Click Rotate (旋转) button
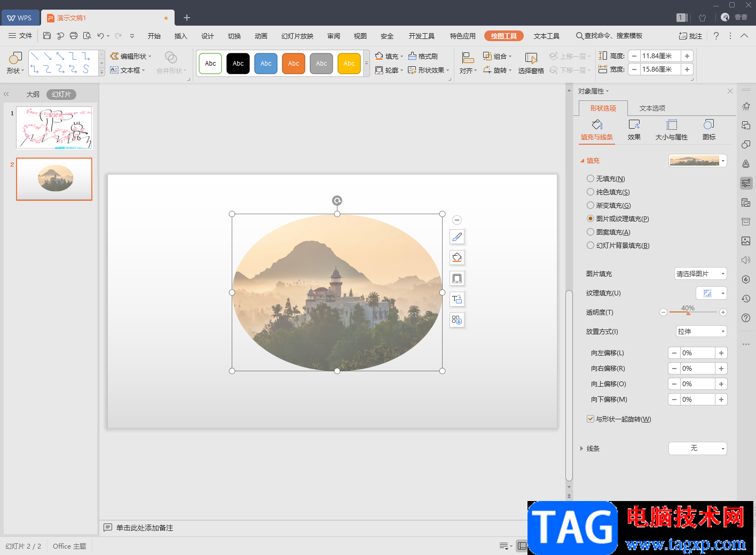 [x=498, y=70]
